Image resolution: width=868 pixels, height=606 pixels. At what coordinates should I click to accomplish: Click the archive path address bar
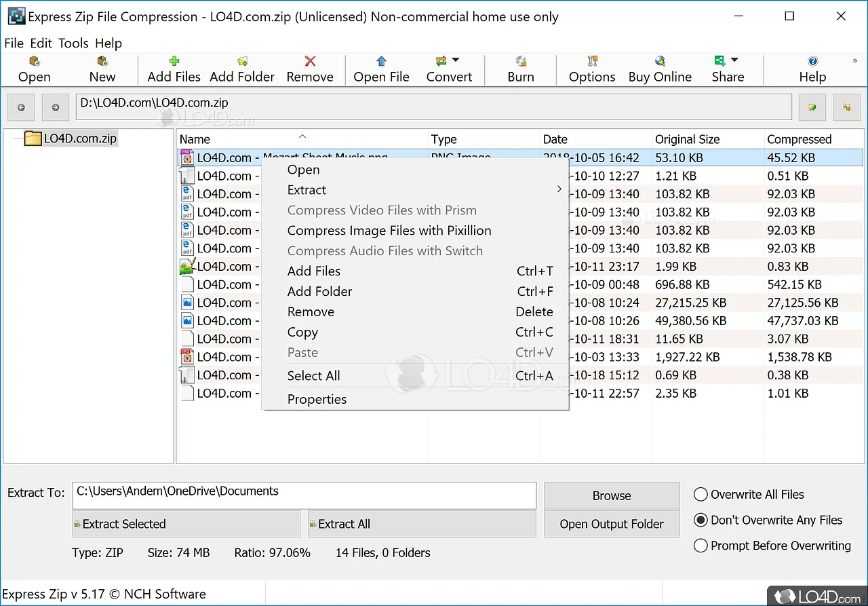pos(434,107)
